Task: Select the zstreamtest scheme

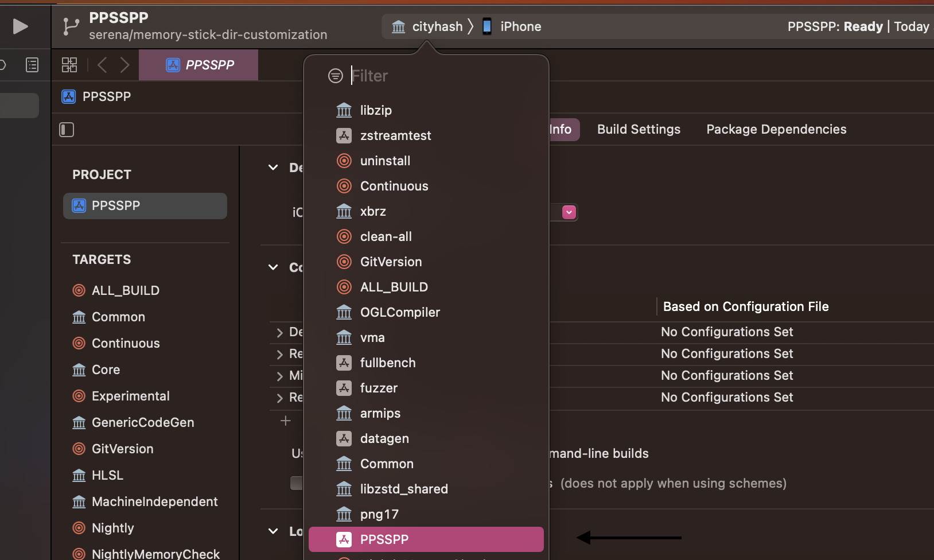Action: click(426, 135)
